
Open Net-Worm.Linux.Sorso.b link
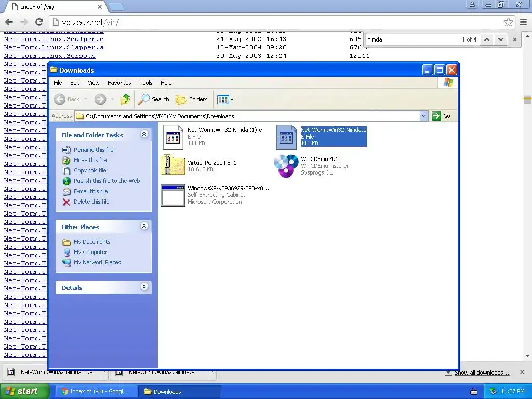pos(50,56)
